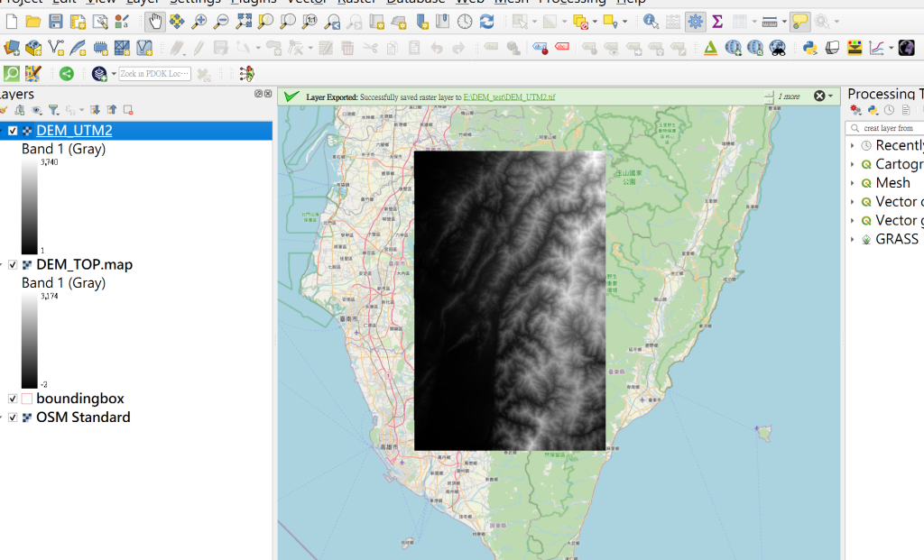Open the filter legend icon in the Layers panel
This screenshot has width=924, height=560.
click(53, 109)
